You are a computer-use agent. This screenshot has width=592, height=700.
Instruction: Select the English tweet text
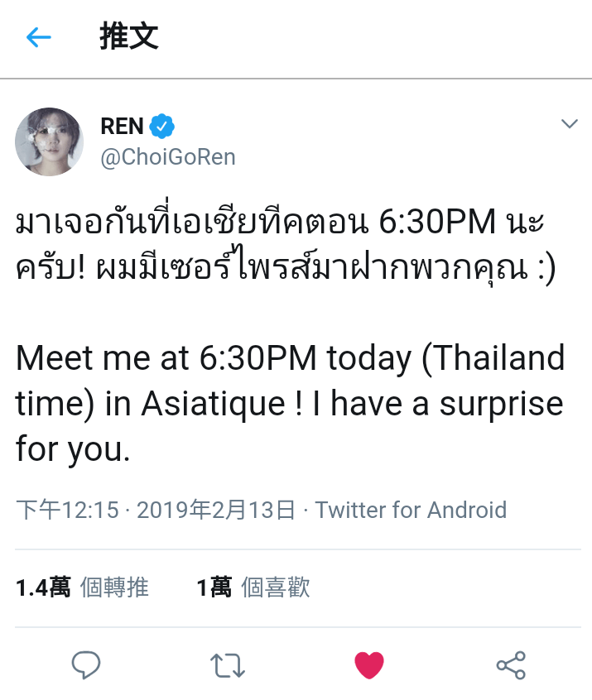tap(291, 403)
